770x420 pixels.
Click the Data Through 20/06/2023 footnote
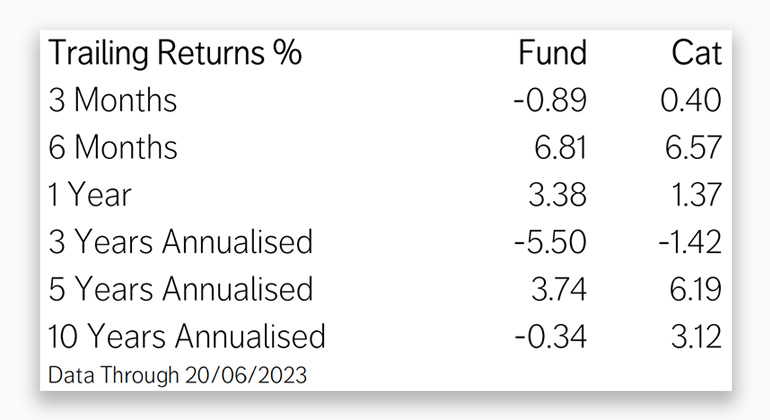[177, 375]
